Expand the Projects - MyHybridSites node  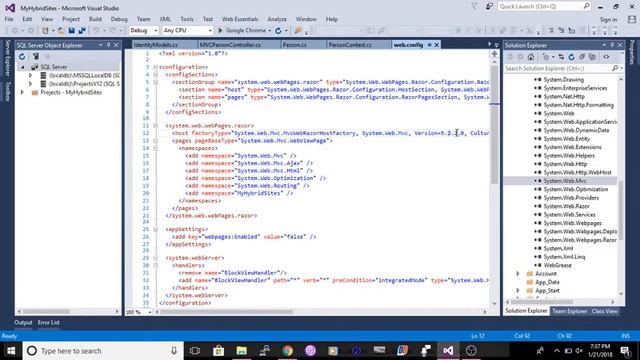click(22, 93)
